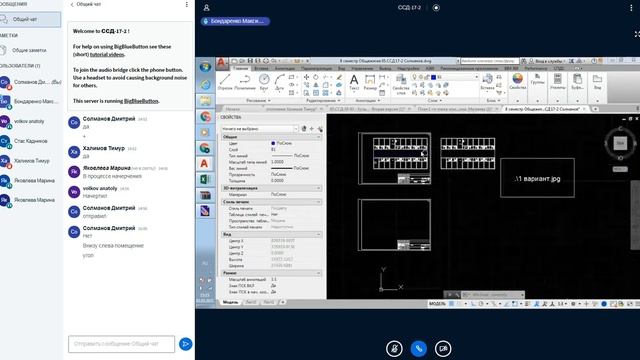The height and width of the screenshot is (360, 640).
Task: Open the View (Вид) panel icon
Action: 597,81
